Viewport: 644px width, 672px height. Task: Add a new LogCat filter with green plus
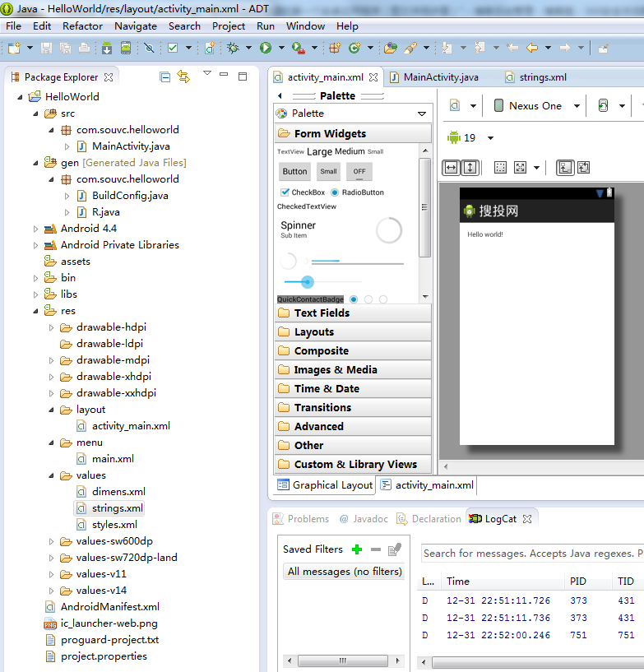[357, 549]
